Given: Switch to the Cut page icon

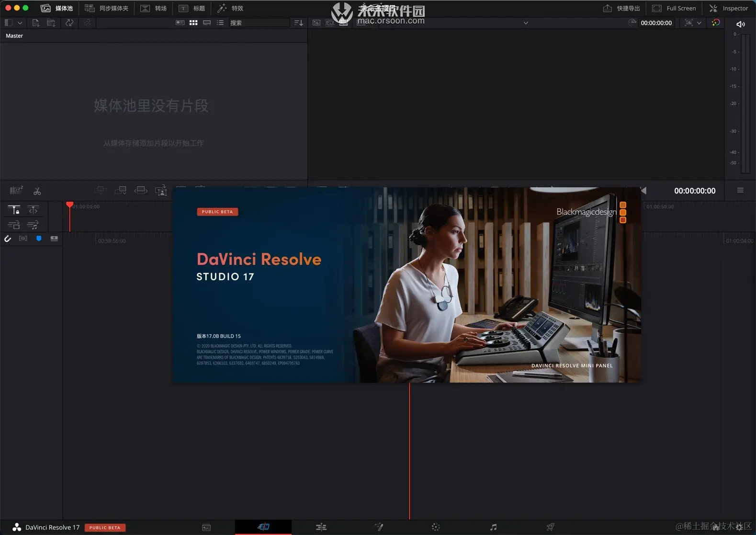Looking at the screenshot, I should [263, 527].
